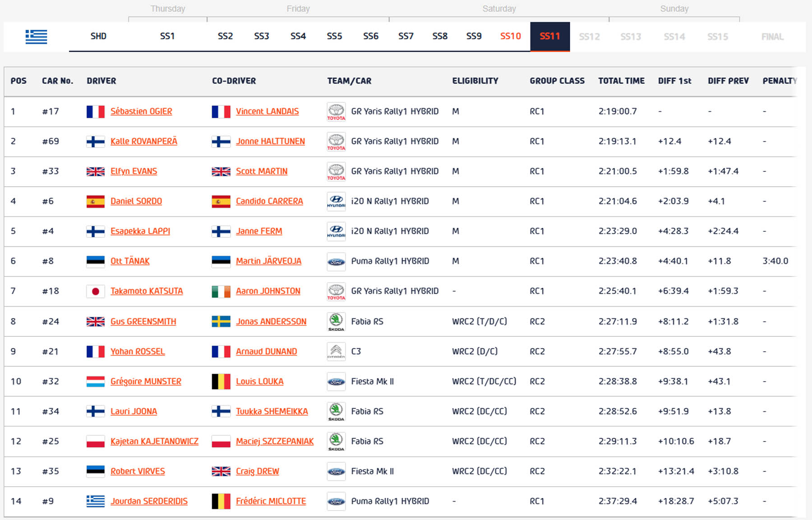Click Ogier's total time 2:19:00.7
This screenshot has width=812, height=520.
click(x=618, y=111)
